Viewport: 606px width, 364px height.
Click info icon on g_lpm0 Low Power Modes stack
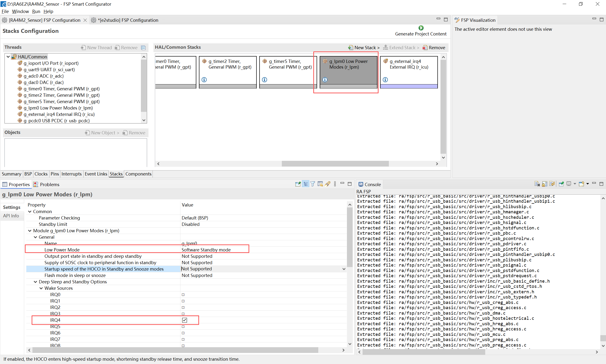point(325,79)
